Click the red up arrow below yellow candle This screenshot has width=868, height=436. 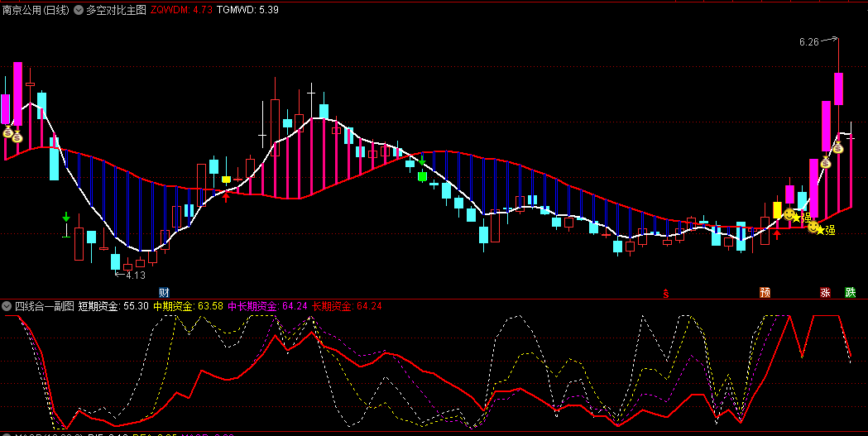776,234
